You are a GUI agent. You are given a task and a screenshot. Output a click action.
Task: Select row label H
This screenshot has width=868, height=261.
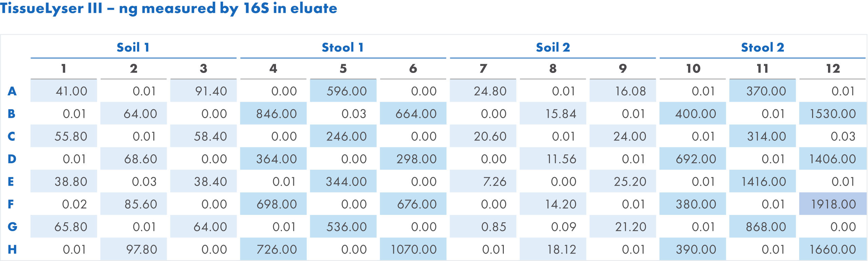(12, 249)
